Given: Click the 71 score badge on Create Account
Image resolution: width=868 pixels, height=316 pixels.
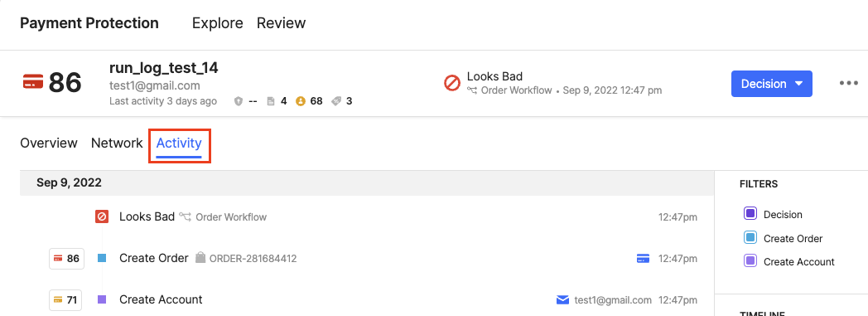Looking at the screenshot, I should click(x=65, y=300).
